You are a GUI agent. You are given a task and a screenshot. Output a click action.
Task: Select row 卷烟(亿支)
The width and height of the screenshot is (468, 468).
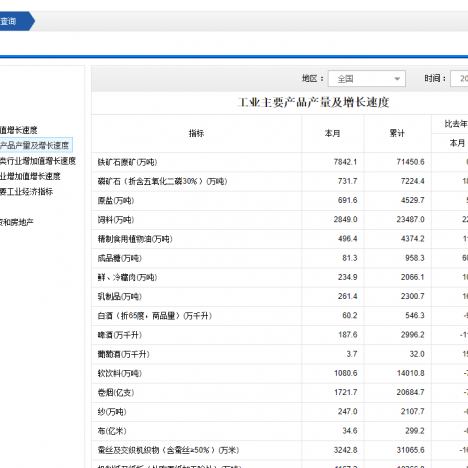[x=280, y=393]
